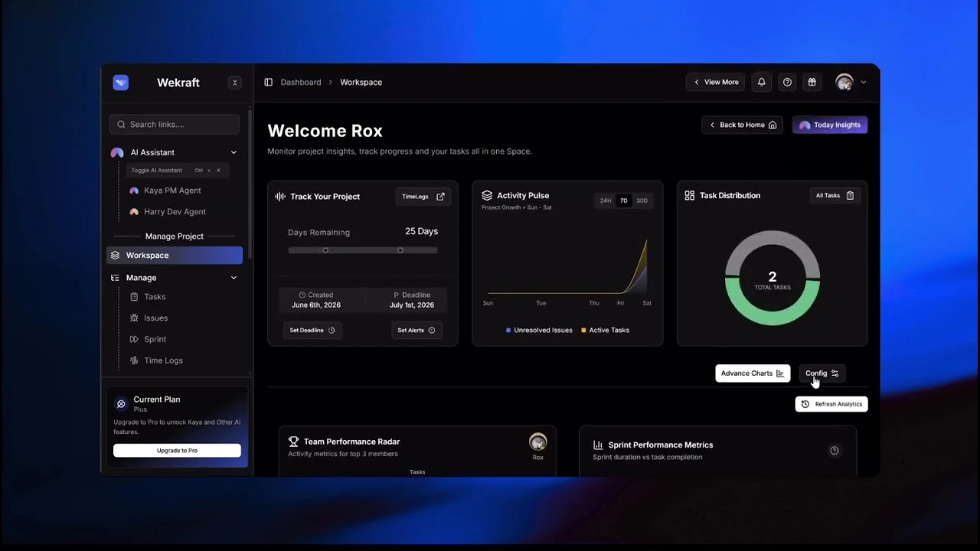Open Today Insights
Viewport: 980px width, 551px height.
(x=830, y=125)
